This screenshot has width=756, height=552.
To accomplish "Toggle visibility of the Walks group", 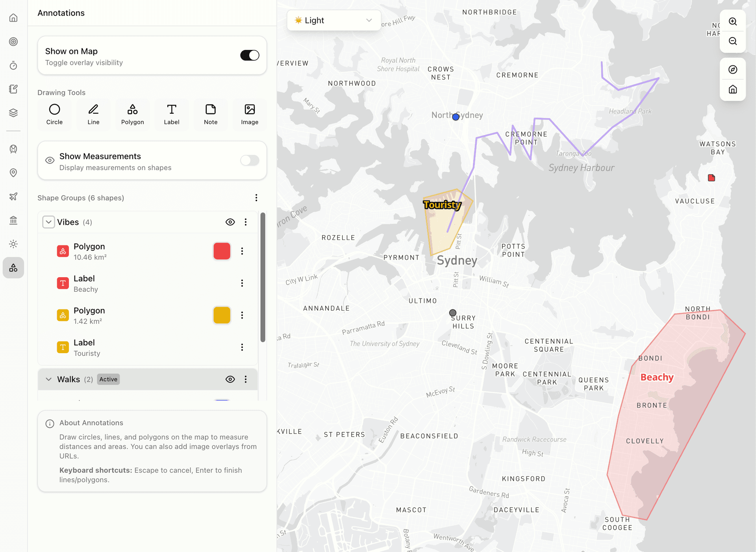I will (x=230, y=379).
